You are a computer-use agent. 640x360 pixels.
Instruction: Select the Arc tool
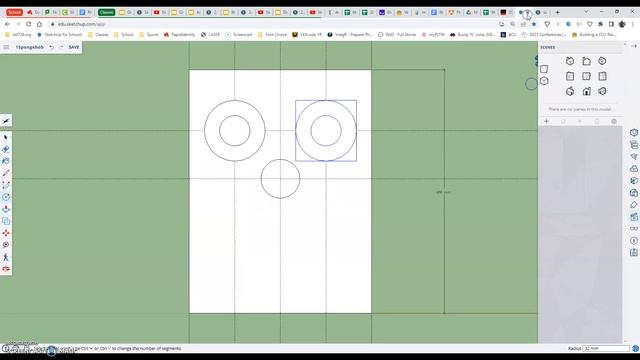[6, 185]
